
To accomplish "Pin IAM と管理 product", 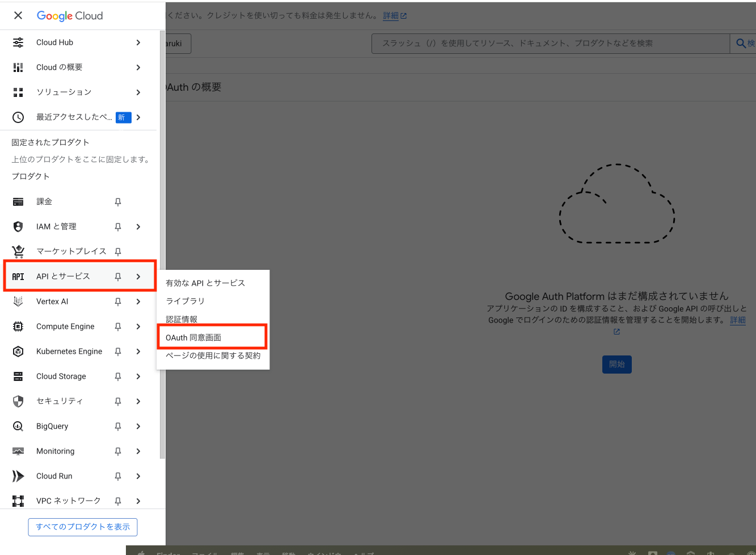I will pos(118,227).
